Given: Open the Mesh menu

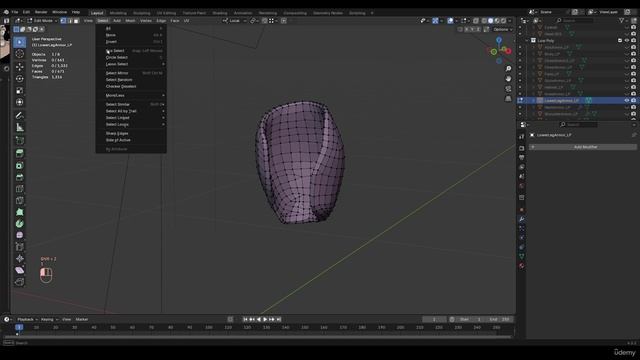Looking at the screenshot, I should tap(130, 20).
